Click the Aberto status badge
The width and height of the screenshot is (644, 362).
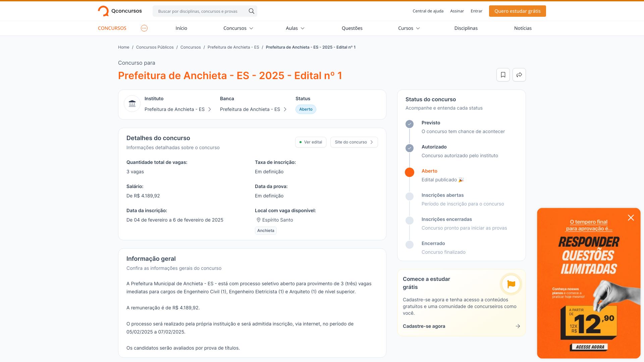pyautogui.click(x=306, y=109)
